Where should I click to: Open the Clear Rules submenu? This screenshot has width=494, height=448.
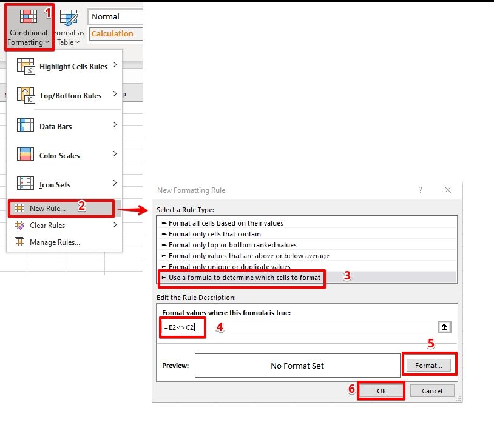pos(64,226)
